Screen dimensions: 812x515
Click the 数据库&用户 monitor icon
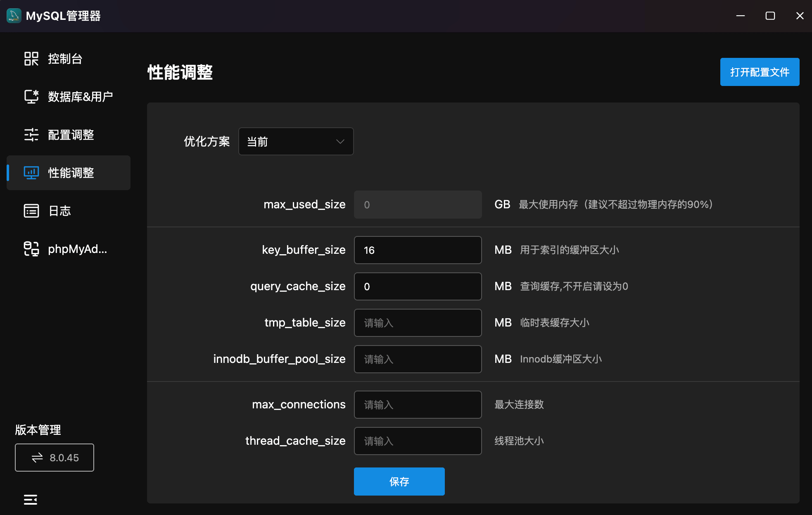tap(31, 97)
